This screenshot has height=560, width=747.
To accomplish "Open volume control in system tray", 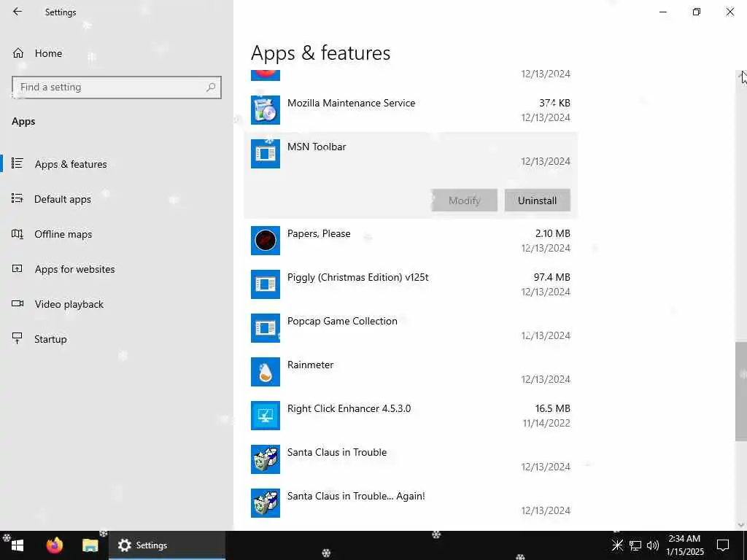I will (x=653, y=545).
